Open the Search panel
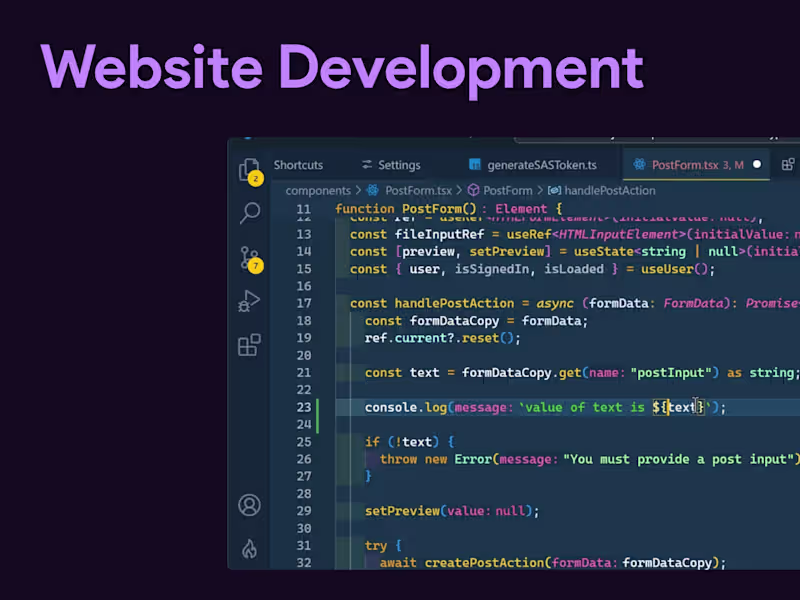 [249, 212]
